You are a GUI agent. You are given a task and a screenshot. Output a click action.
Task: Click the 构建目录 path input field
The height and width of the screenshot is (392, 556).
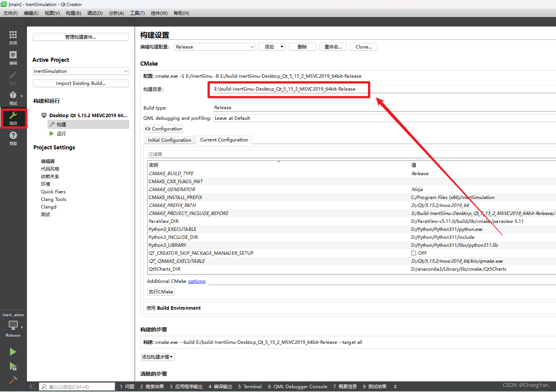click(384, 89)
